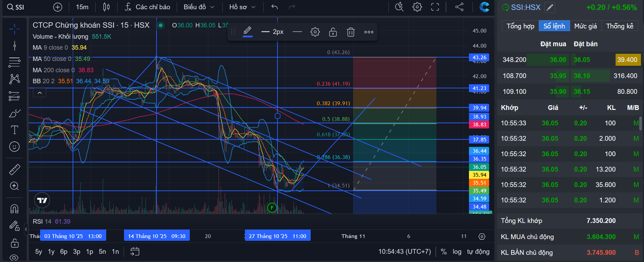Select the text annotation tool

(14, 130)
